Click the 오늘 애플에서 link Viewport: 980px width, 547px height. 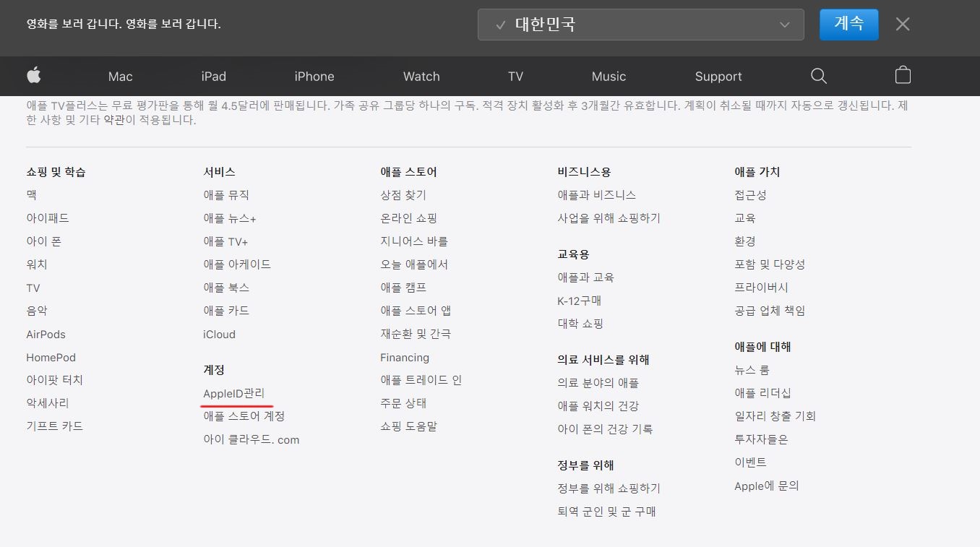pos(414,264)
